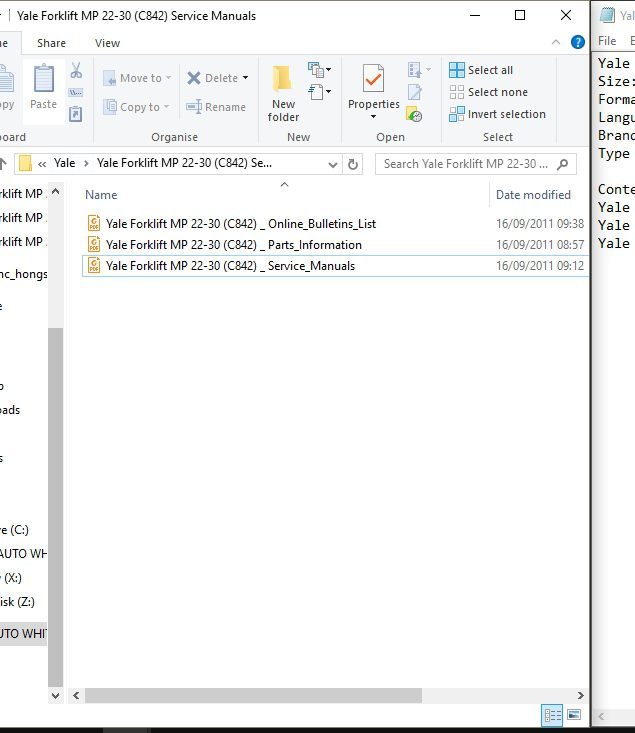Viewport: 635px width, 733px height.
Task: Collapse the ribbon with the chevron
Action: pyautogui.click(x=556, y=43)
